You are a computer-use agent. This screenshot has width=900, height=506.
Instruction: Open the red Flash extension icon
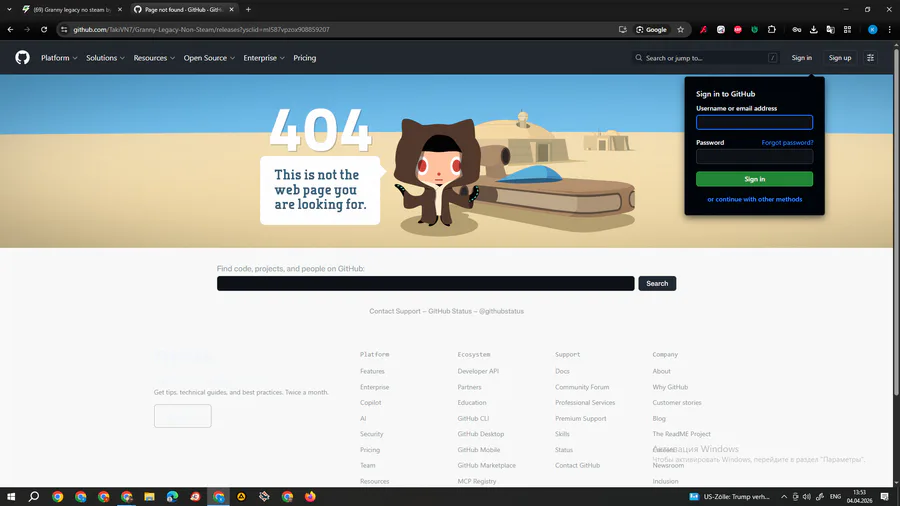click(x=703, y=29)
